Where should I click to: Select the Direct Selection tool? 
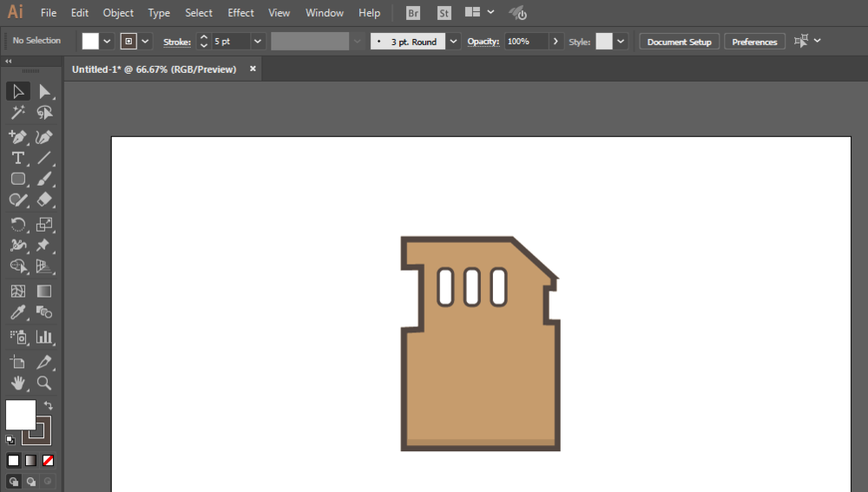click(44, 91)
